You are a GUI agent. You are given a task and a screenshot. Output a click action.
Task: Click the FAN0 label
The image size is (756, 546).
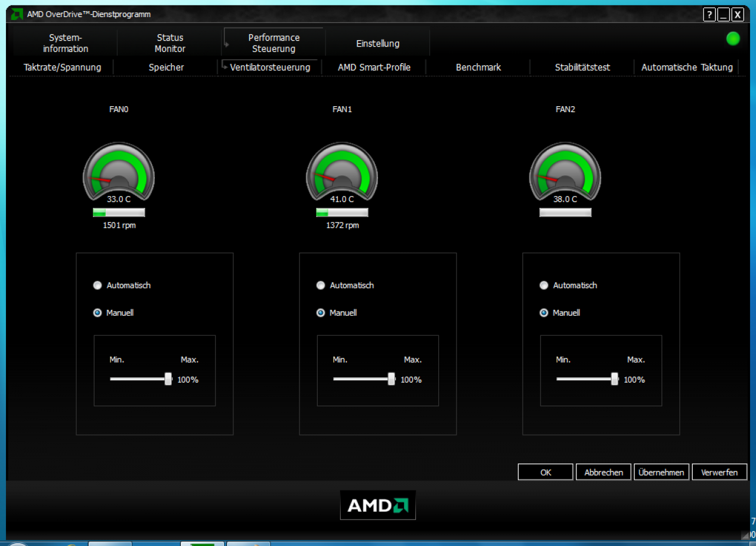point(119,109)
